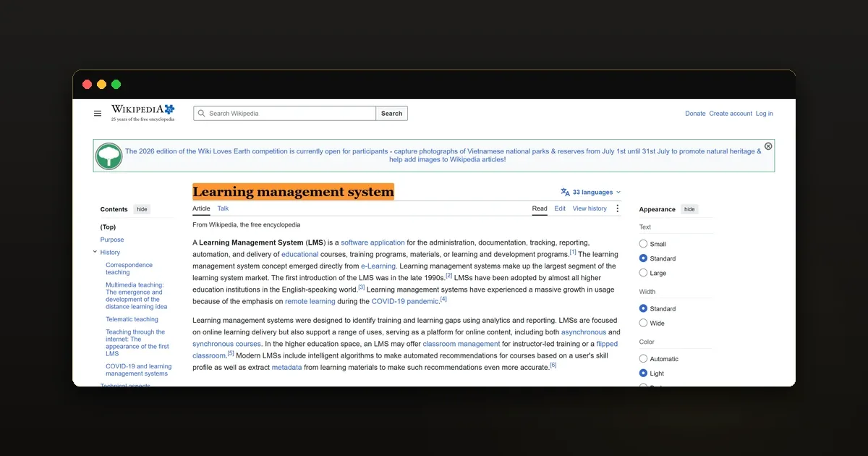Open the e-Learning link

[378, 266]
